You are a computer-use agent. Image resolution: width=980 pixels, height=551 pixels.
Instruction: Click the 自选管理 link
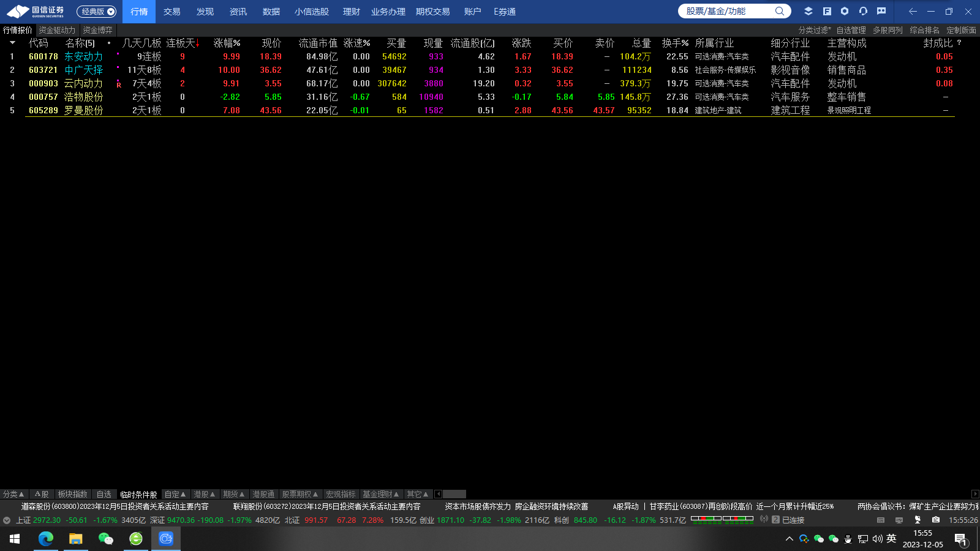point(851,30)
